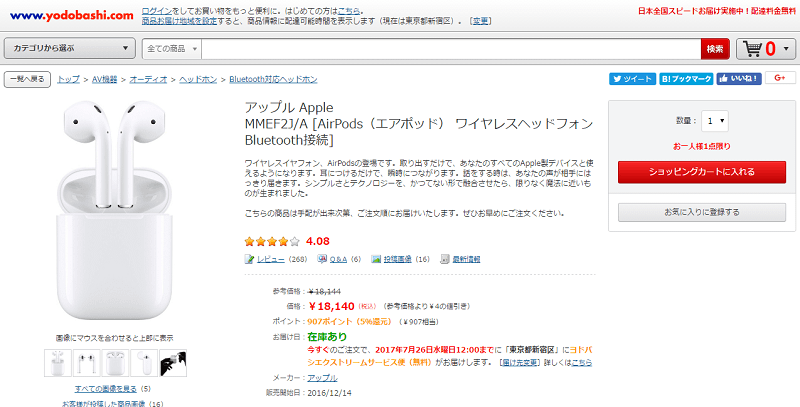
Task: Click the すべての画像を見る link
Action: coord(106,389)
